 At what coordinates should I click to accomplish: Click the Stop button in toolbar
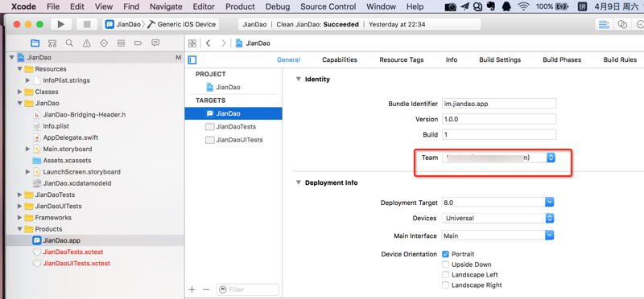point(87,24)
